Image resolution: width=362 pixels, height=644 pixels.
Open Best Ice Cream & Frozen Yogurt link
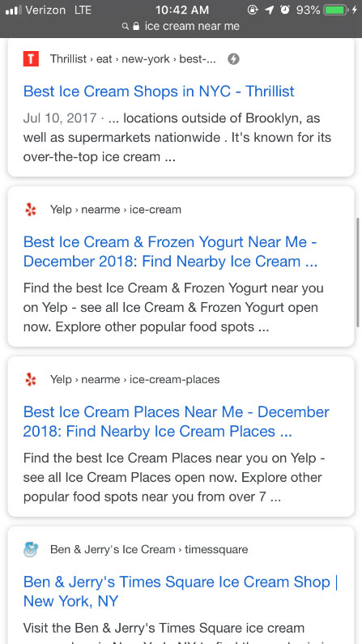[x=170, y=252]
